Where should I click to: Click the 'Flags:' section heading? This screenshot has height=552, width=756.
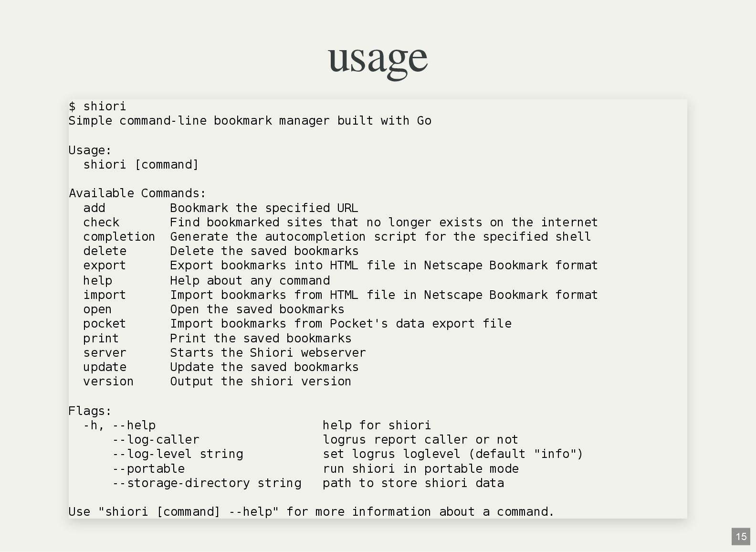(x=90, y=411)
